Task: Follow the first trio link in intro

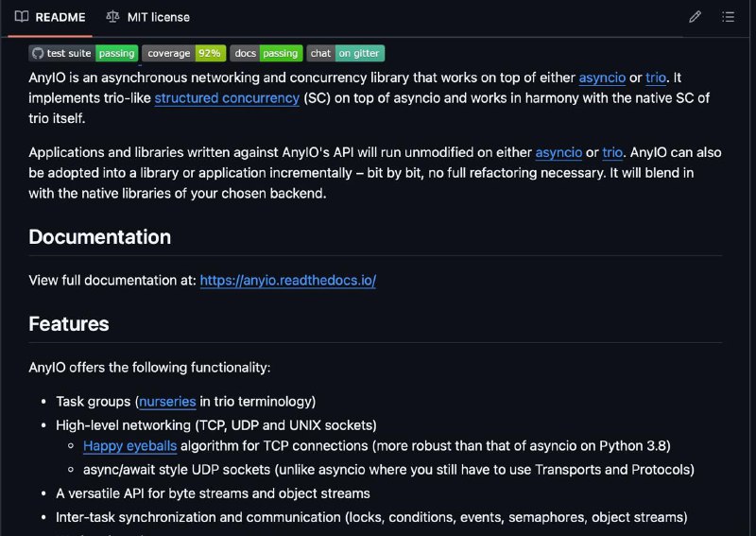Action: tap(656, 78)
